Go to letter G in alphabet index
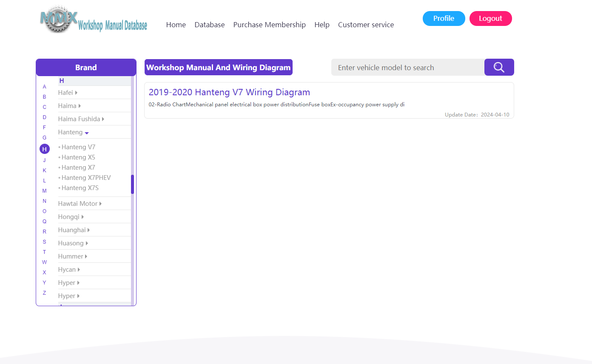 tap(44, 138)
